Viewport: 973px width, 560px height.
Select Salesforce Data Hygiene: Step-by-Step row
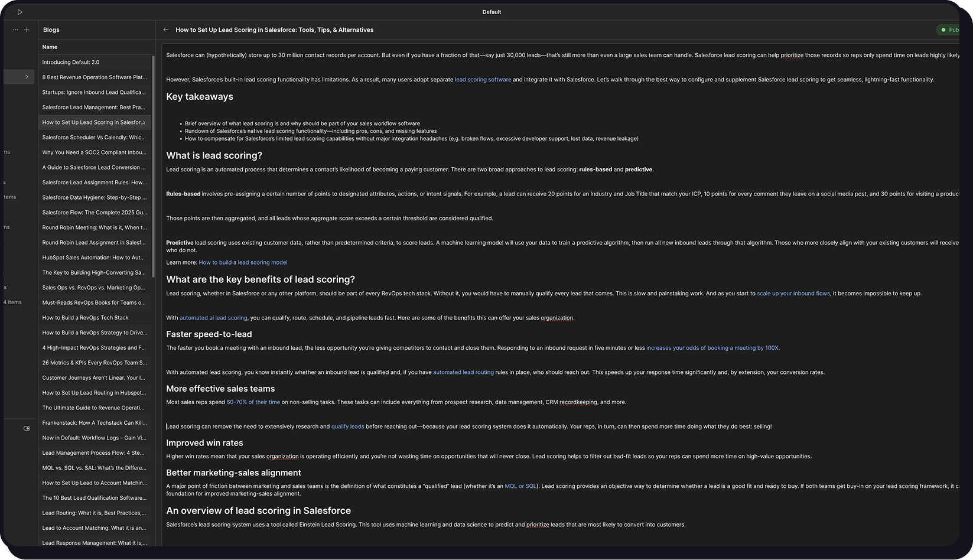(x=95, y=197)
